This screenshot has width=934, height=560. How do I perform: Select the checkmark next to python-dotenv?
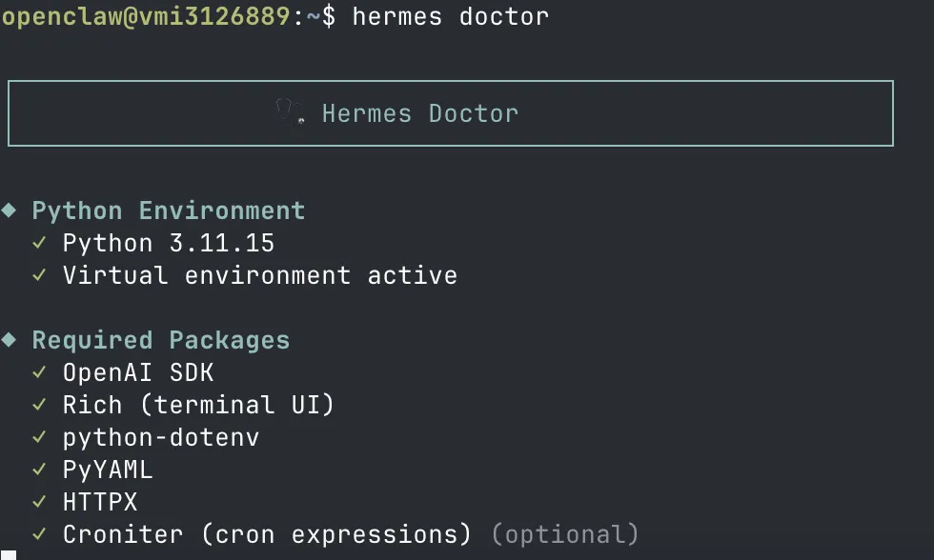click(x=40, y=437)
